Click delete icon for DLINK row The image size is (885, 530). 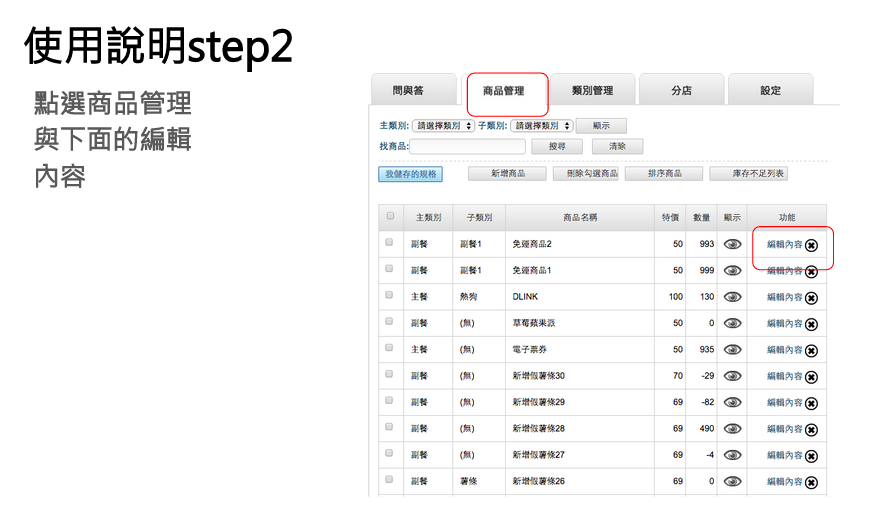click(811, 298)
